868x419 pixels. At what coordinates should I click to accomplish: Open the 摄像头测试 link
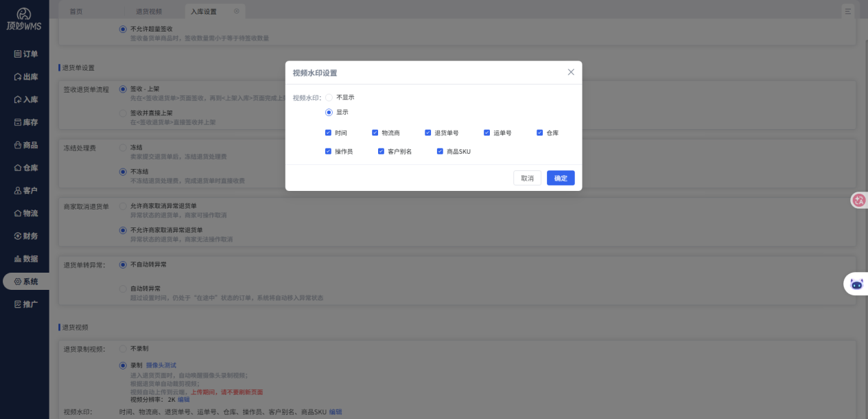[161, 365]
